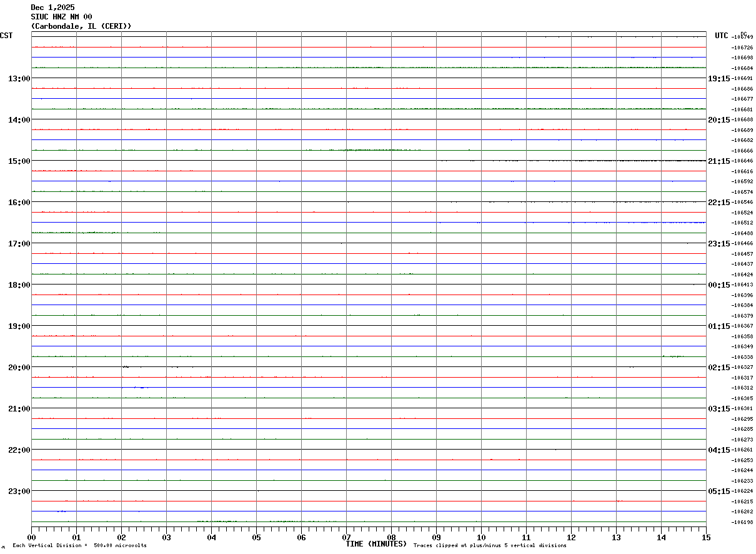Click the 05:15 UTC time label
756x554 pixels.
pyautogui.click(x=719, y=491)
